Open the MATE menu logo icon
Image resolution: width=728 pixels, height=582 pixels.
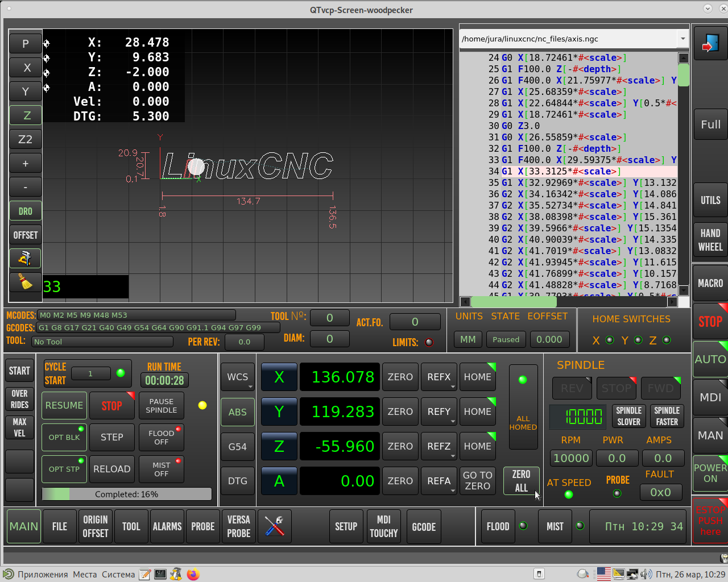click(x=8, y=574)
